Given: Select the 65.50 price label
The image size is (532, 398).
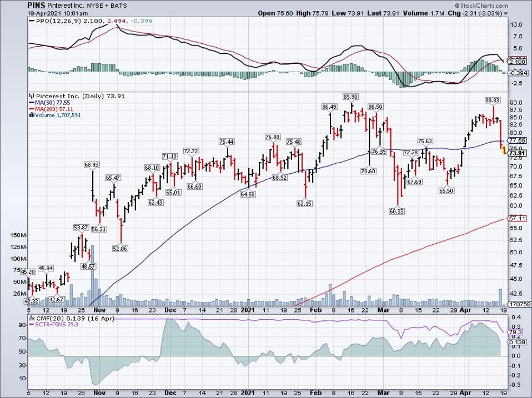Looking at the screenshot, I should pos(446,191).
